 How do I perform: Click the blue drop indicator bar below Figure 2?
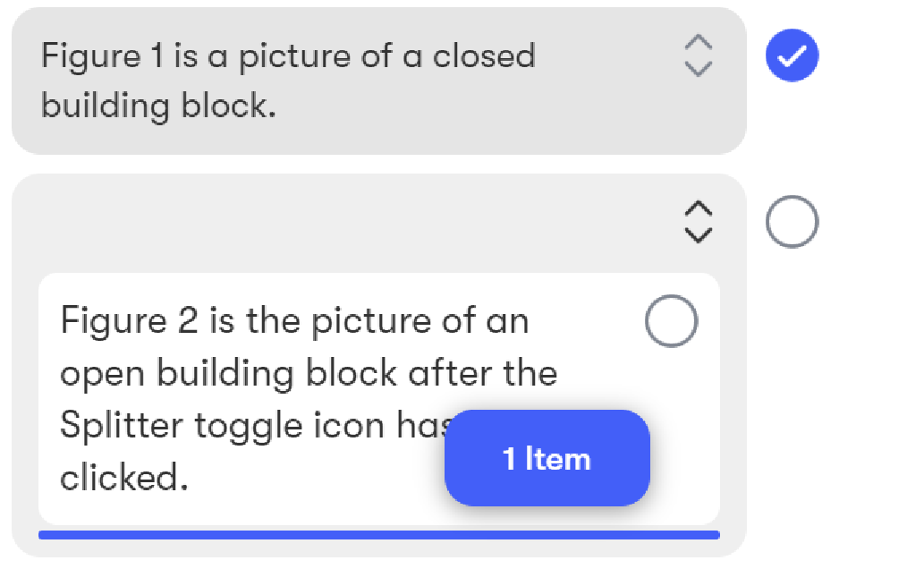coord(379,535)
